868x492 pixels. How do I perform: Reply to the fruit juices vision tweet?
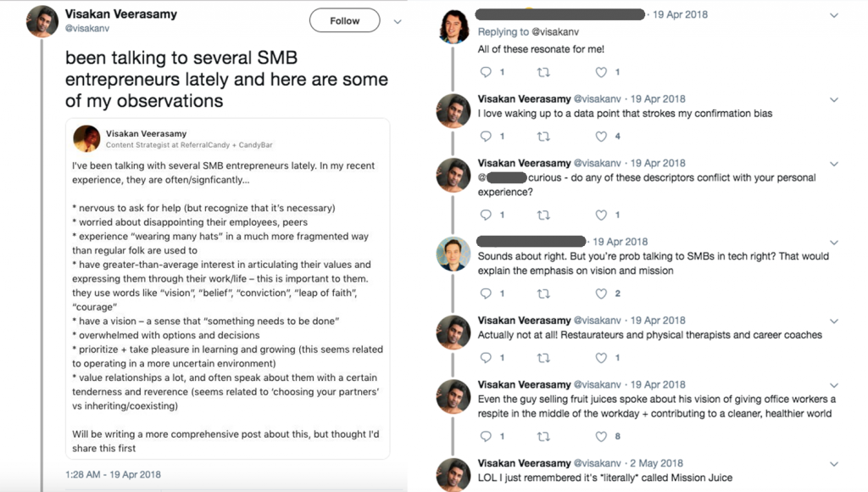486,437
